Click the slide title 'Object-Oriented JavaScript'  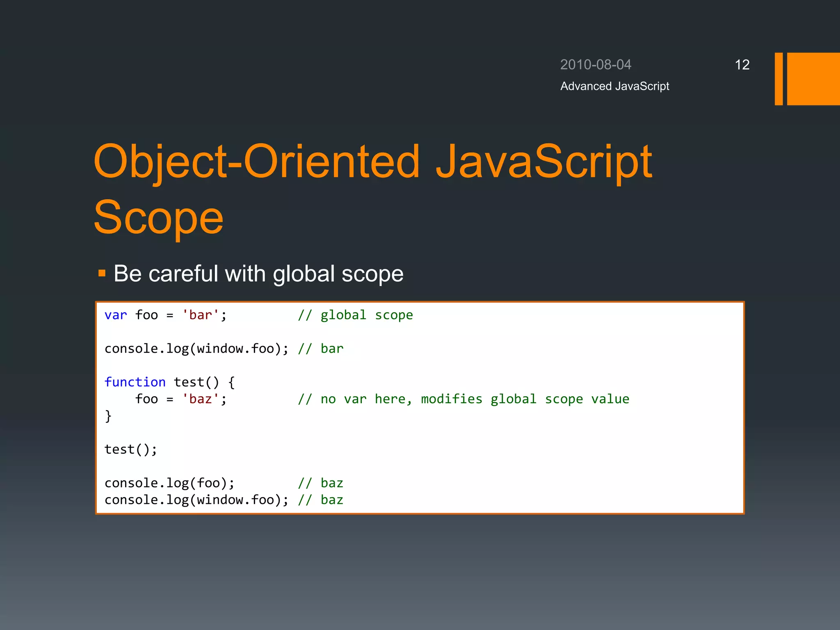(x=372, y=162)
